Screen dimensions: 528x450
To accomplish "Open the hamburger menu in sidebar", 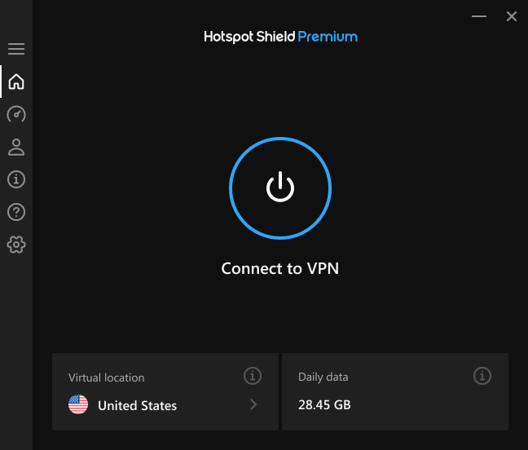I will tap(16, 49).
